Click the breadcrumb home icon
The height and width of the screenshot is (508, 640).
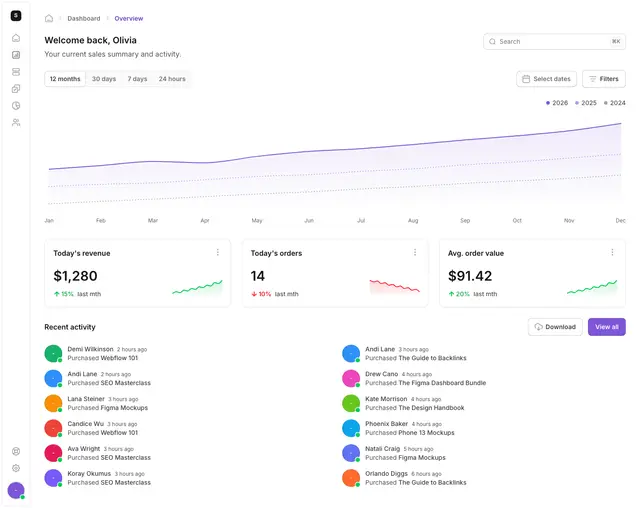click(49, 18)
